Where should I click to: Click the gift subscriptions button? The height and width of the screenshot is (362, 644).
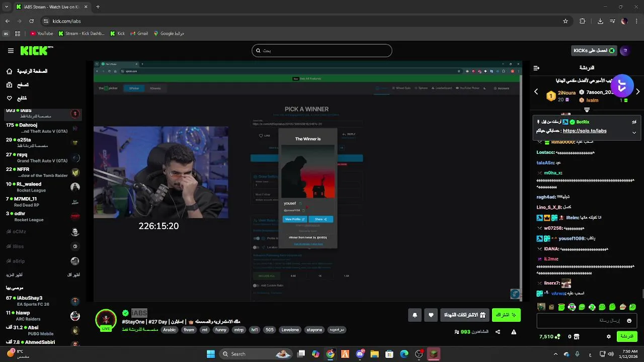[465, 315]
